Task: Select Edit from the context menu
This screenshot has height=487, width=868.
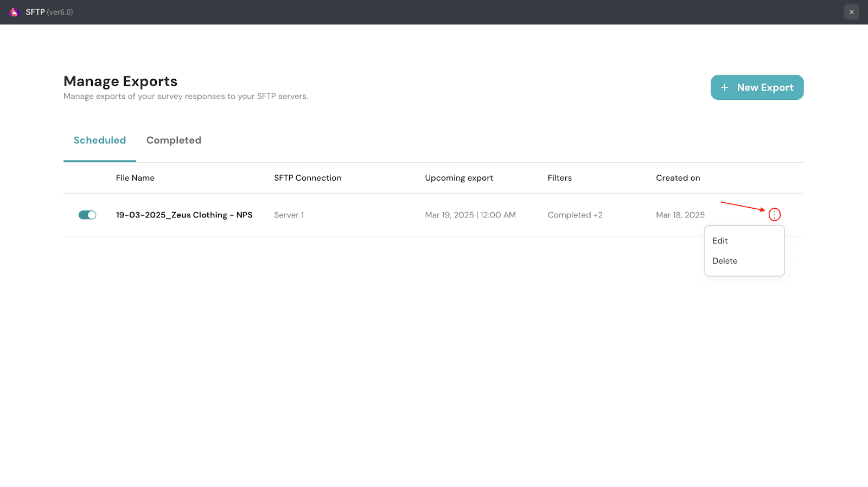Action: tap(720, 241)
